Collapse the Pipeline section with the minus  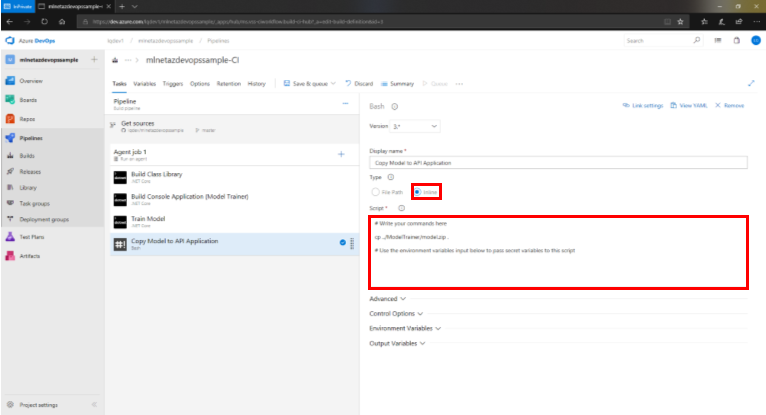coord(345,103)
